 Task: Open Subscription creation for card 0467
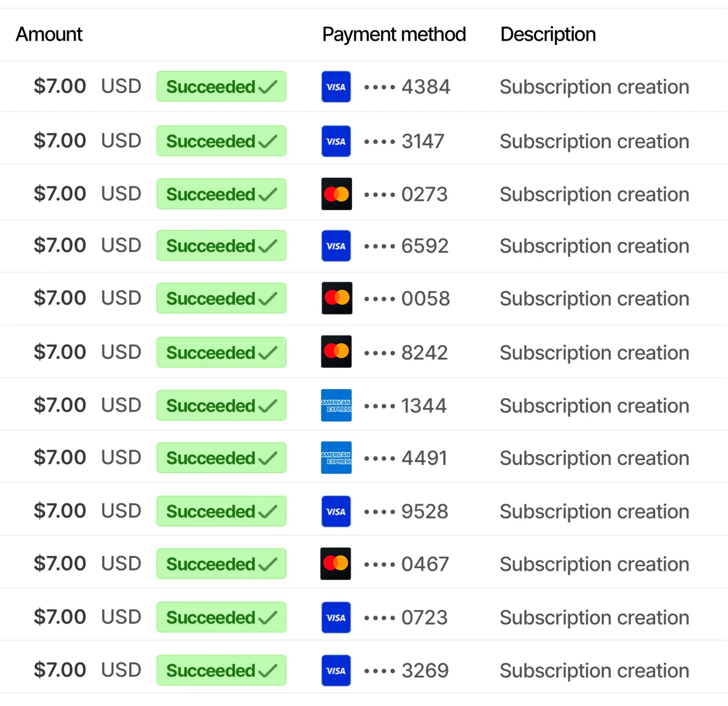coord(595,564)
